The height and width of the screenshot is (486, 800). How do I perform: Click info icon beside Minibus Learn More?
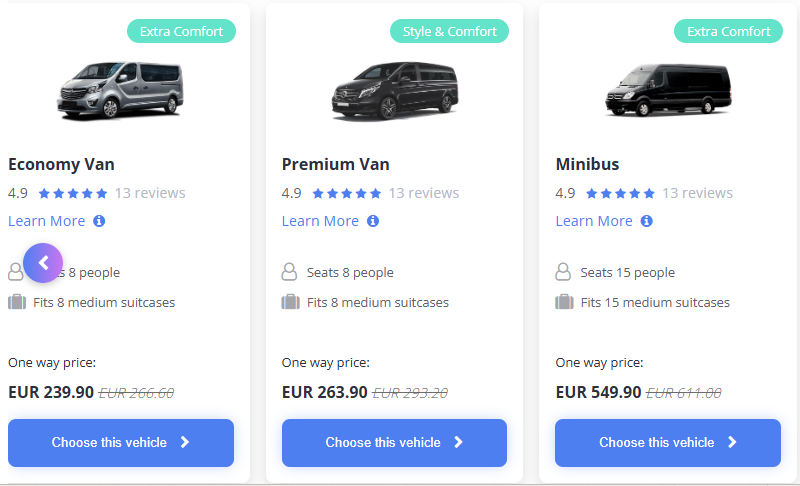point(646,221)
